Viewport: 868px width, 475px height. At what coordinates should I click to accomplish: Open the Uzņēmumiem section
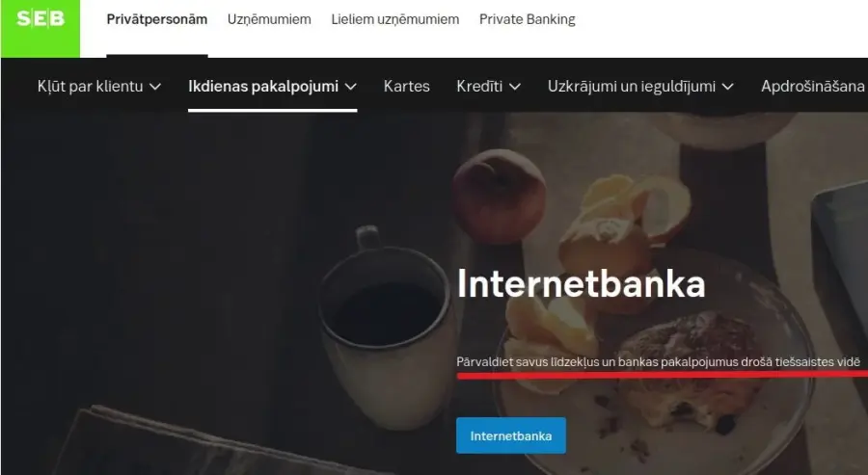tap(269, 19)
